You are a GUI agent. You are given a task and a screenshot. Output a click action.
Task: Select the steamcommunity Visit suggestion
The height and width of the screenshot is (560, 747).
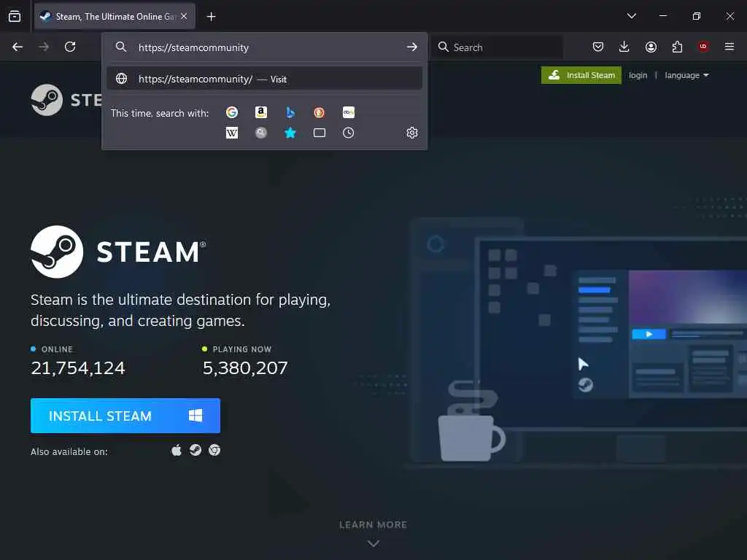264,79
